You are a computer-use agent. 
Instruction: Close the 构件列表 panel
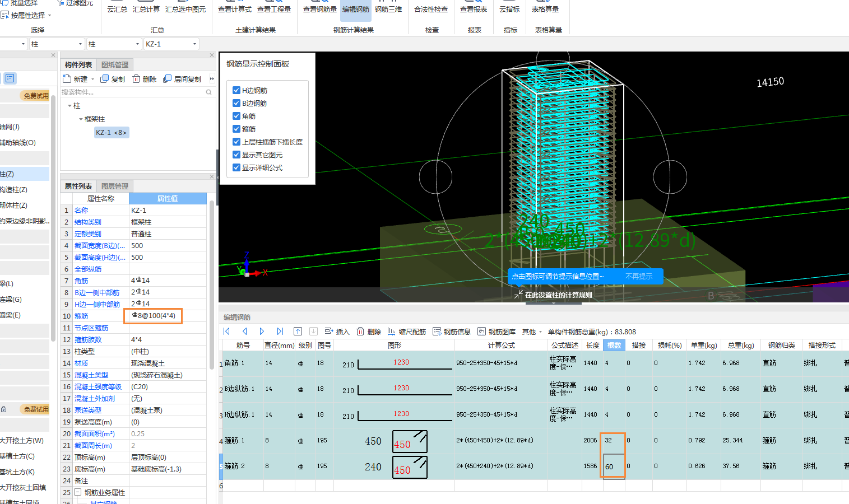coord(212,55)
